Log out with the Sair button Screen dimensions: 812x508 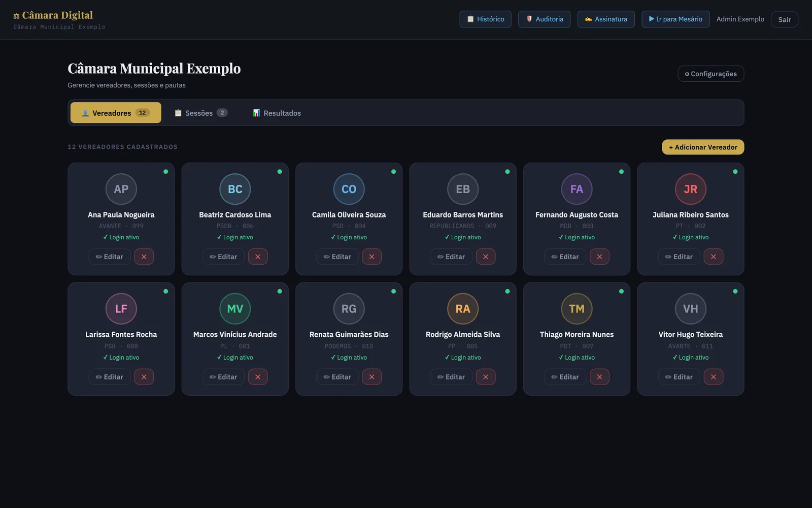coord(785,19)
